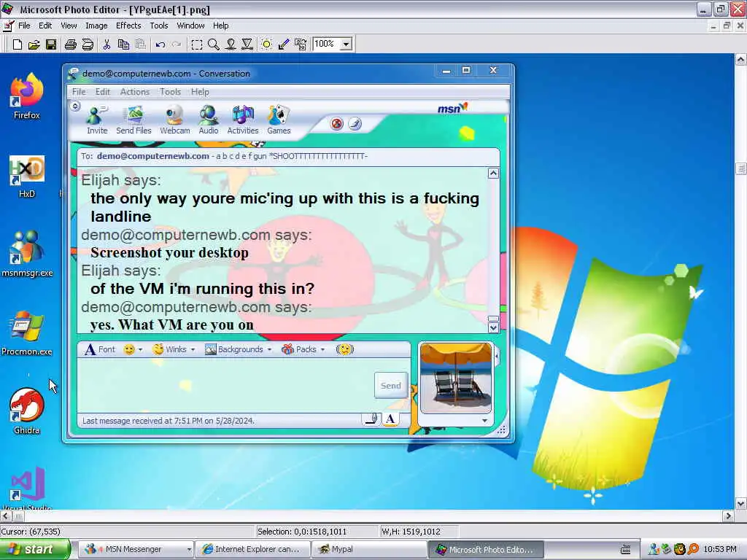This screenshot has width=747, height=560.
Task: Click the Send Files icon in the conversation
Action: [x=134, y=120]
